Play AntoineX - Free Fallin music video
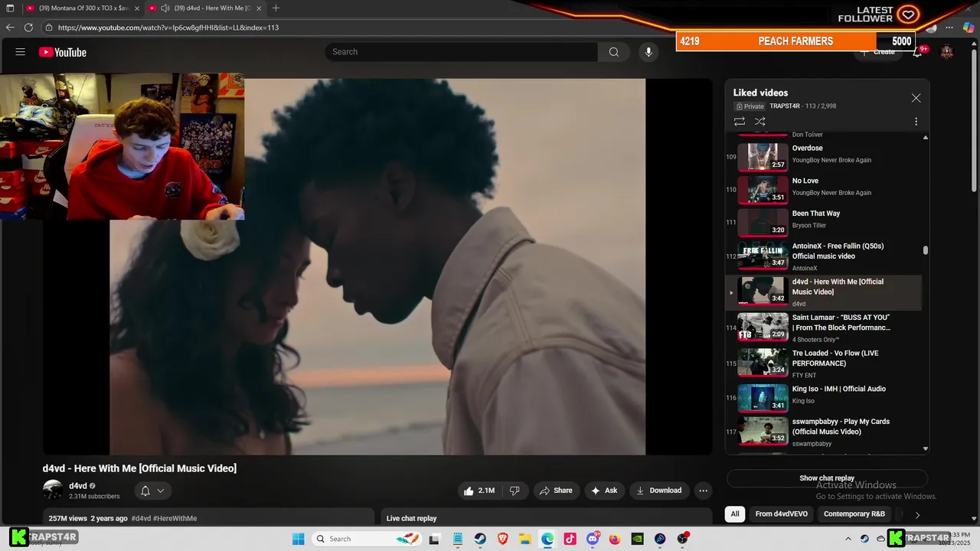 823,257
